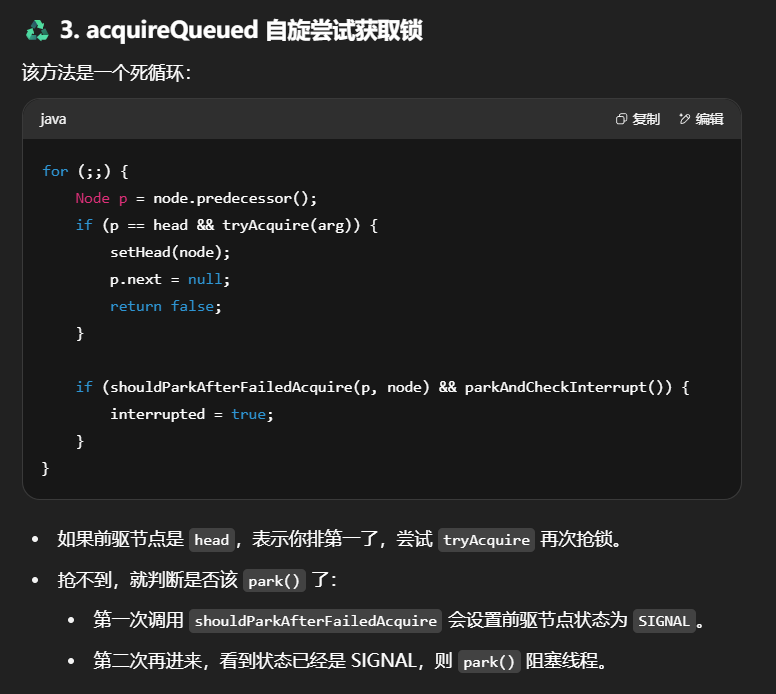776x694 pixels.
Task: Click the edit pencil icon in code header
Action: click(x=685, y=119)
